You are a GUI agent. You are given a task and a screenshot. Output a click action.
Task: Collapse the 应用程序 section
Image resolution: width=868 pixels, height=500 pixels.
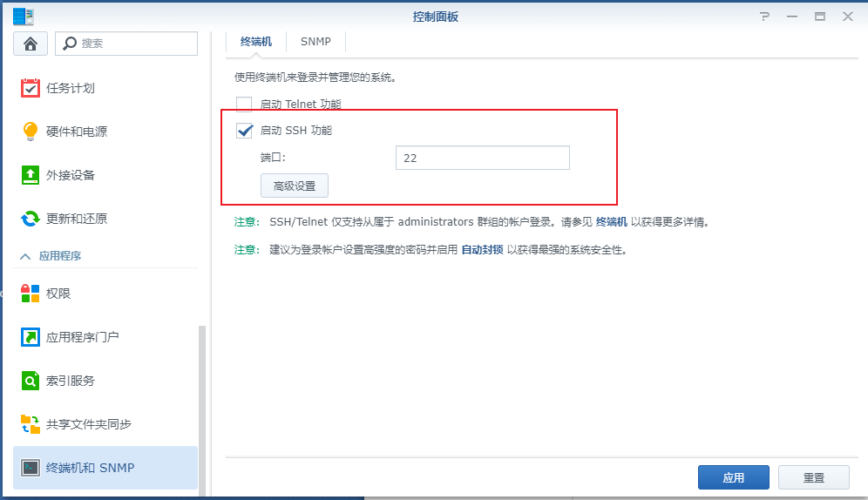point(25,256)
